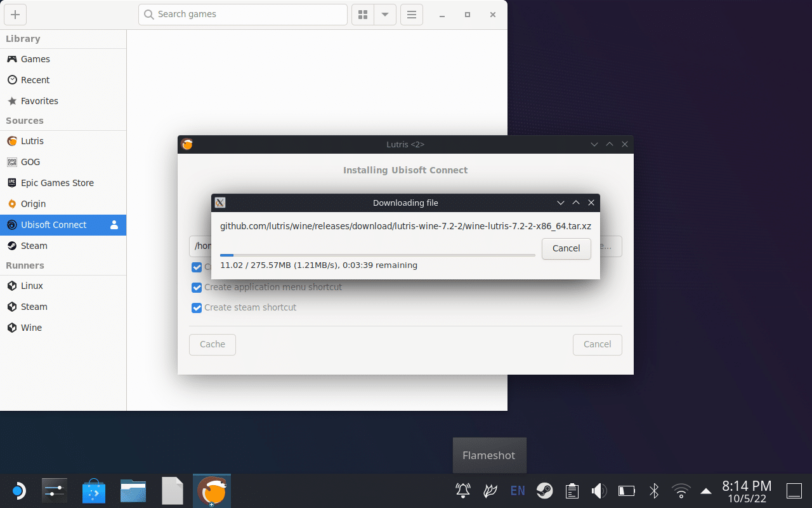The width and height of the screenshot is (812, 508).
Task: Click the add game plus button
Action: 15,15
